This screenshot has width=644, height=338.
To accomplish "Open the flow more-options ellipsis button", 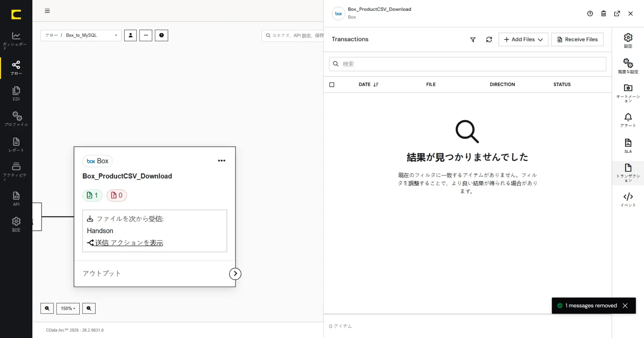I will coord(146,35).
